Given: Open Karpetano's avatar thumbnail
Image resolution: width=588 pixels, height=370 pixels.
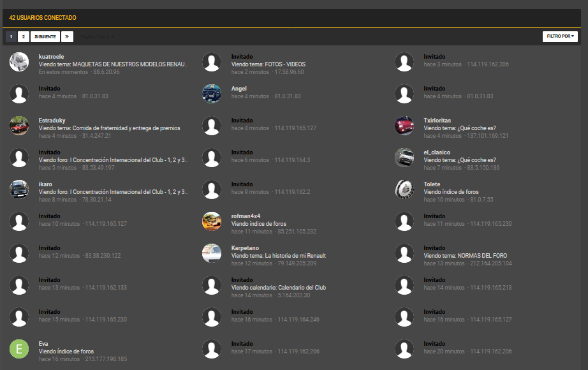Looking at the screenshot, I should click(212, 253).
